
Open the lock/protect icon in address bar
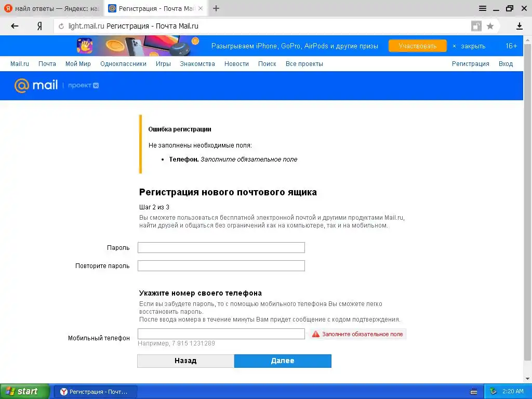coord(476,26)
